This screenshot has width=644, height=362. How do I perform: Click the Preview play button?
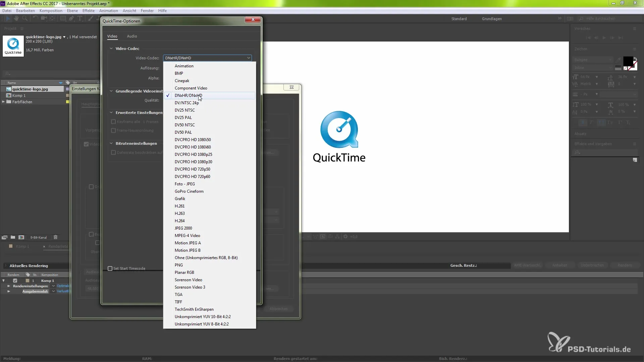pos(604,38)
